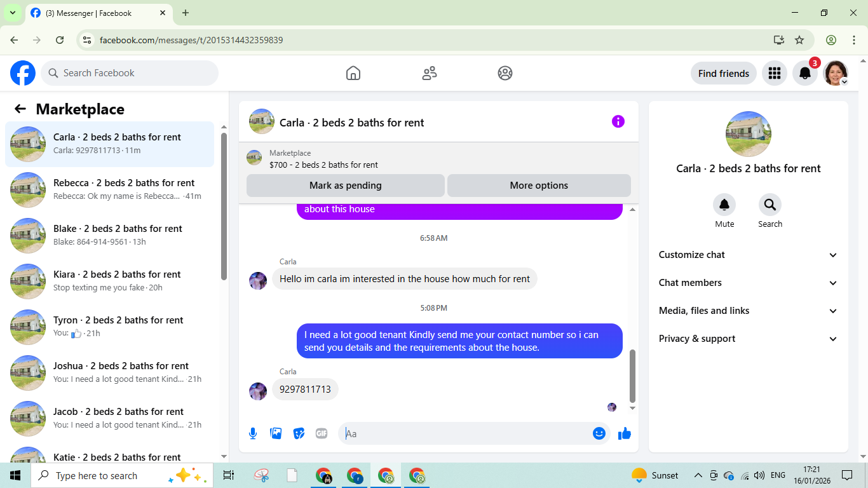Click the browser address bar URL
The height and width of the screenshot is (488, 868).
point(191,40)
